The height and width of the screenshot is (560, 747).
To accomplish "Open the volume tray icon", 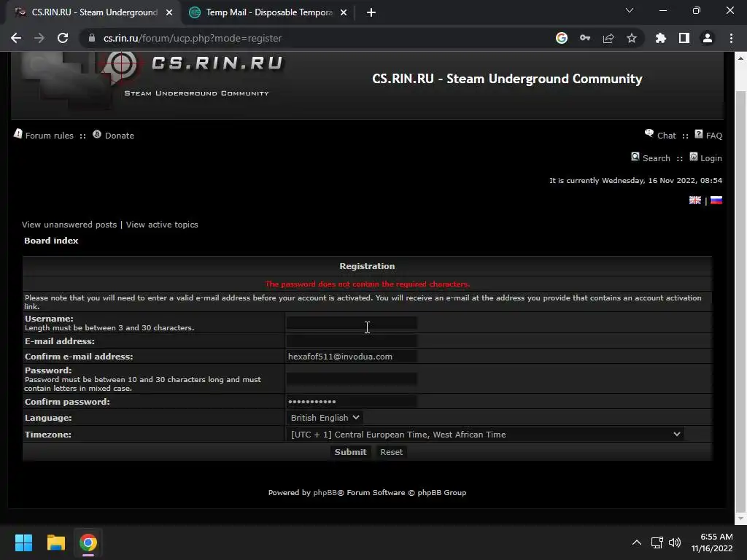I will 675,542.
